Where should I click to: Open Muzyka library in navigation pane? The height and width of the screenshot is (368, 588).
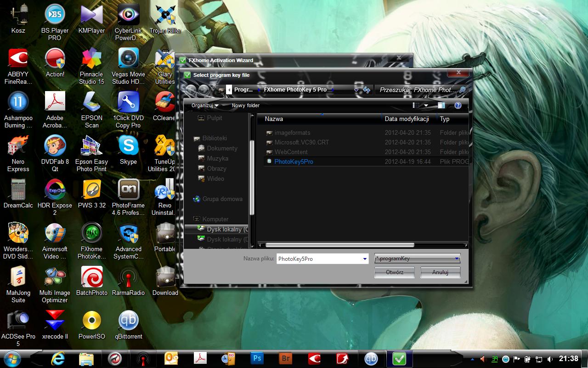coord(217,158)
